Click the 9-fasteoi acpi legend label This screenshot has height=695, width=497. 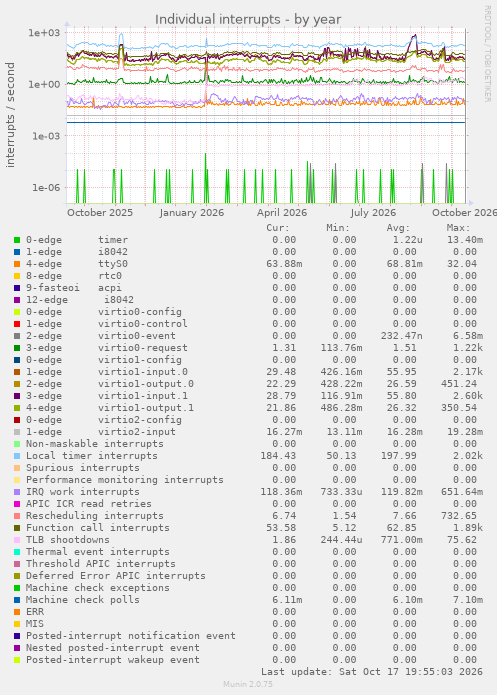[74, 288]
